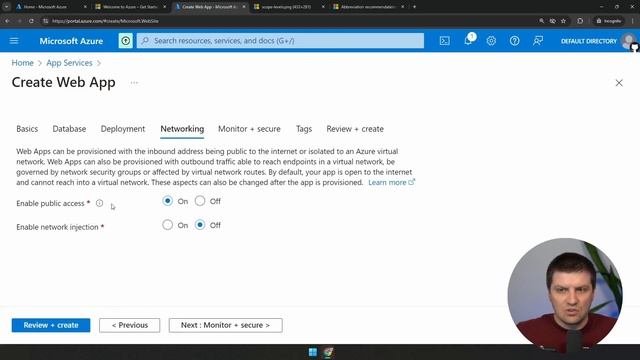Click the info icon next to Enable public access
Screen dimensions: 640x360
point(99,203)
